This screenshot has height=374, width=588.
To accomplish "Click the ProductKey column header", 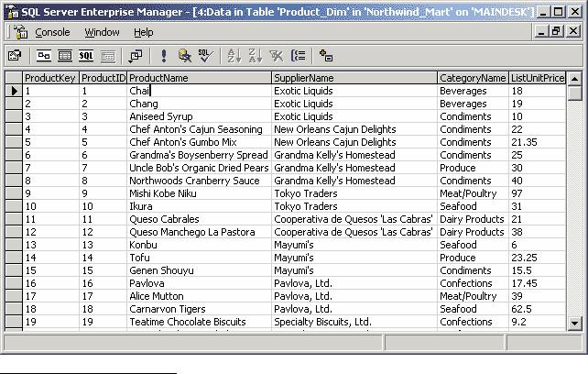I will point(50,78).
